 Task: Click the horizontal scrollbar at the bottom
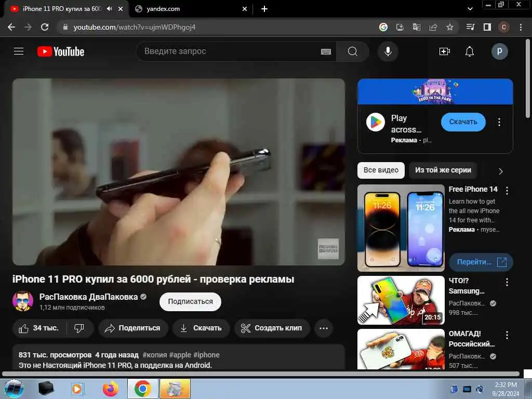click(261, 374)
